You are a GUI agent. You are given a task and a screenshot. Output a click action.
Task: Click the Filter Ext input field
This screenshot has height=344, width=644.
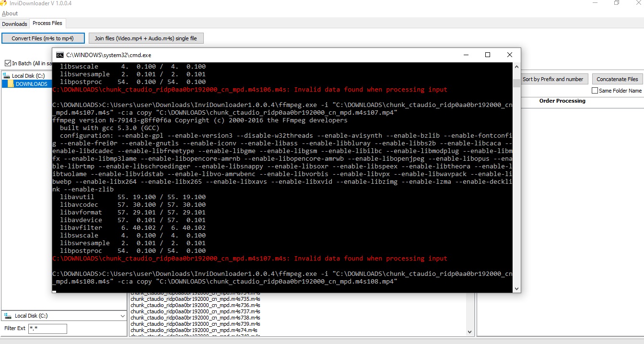click(47, 329)
